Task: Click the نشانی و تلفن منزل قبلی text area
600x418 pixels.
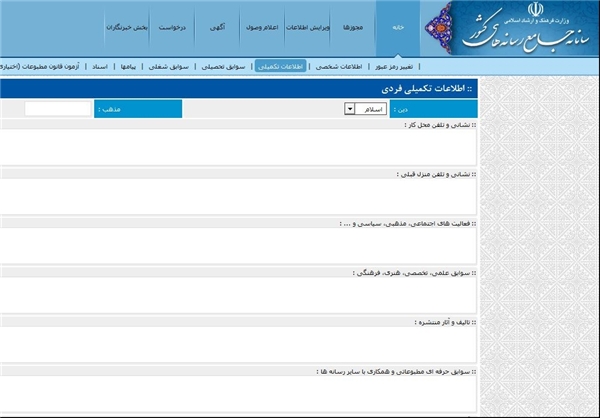Action: [x=238, y=196]
